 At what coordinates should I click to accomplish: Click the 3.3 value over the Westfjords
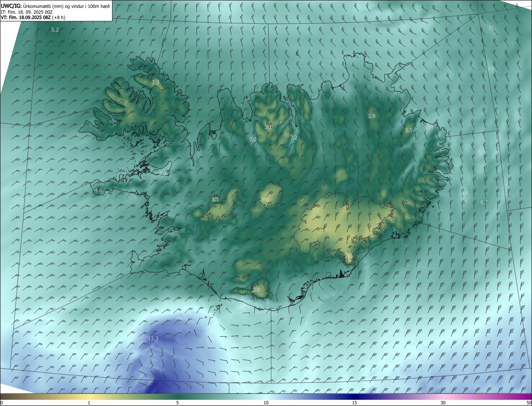click(155, 83)
